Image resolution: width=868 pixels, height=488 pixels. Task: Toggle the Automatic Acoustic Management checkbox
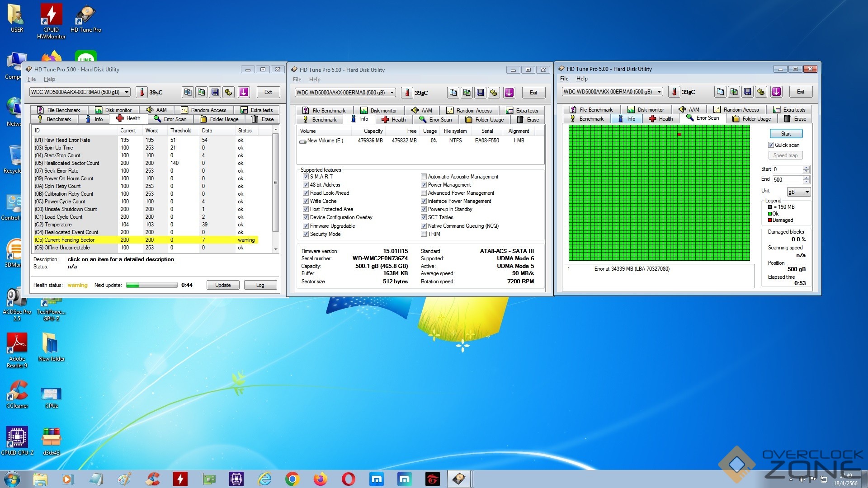pos(424,177)
